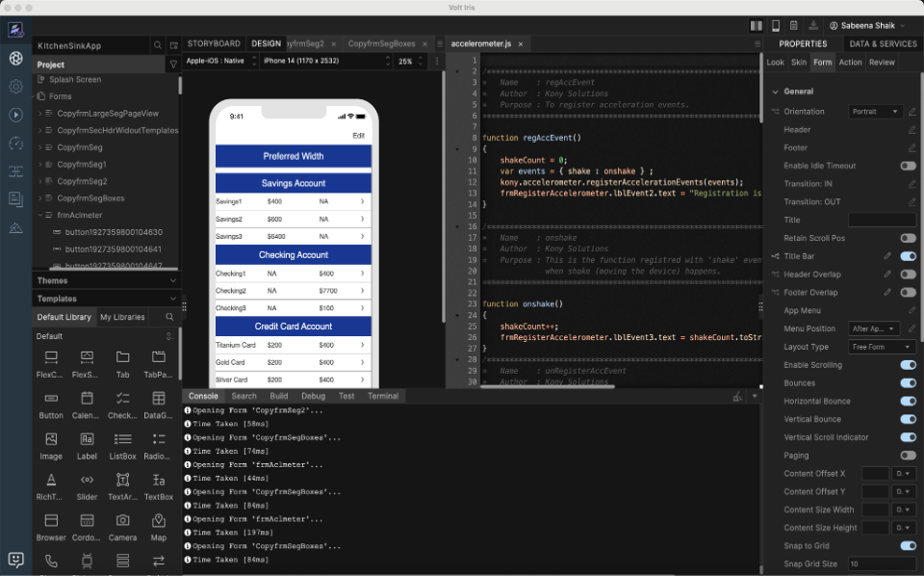Click the edit pencil next to Header property
Screen dimensions: 924x576
point(911,129)
